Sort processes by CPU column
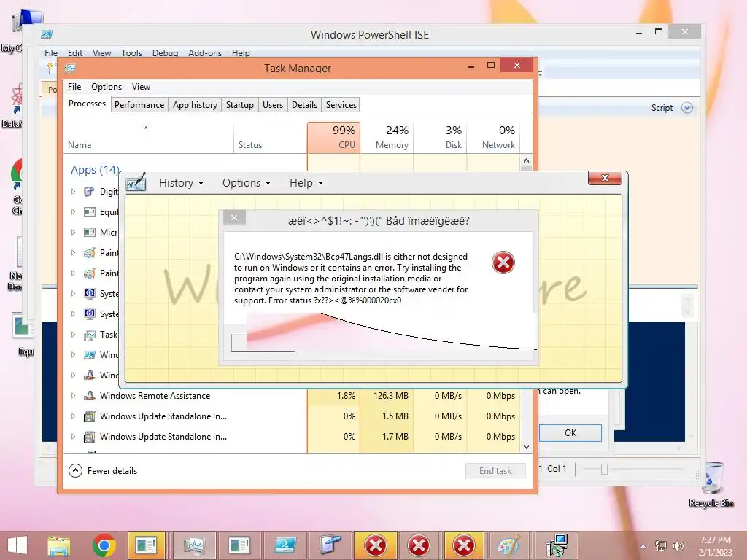Viewport: 747px width, 560px height. click(x=333, y=137)
